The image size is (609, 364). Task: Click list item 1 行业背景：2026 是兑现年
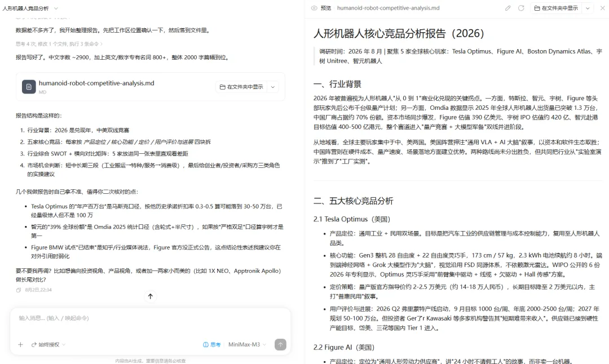click(78, 130)
